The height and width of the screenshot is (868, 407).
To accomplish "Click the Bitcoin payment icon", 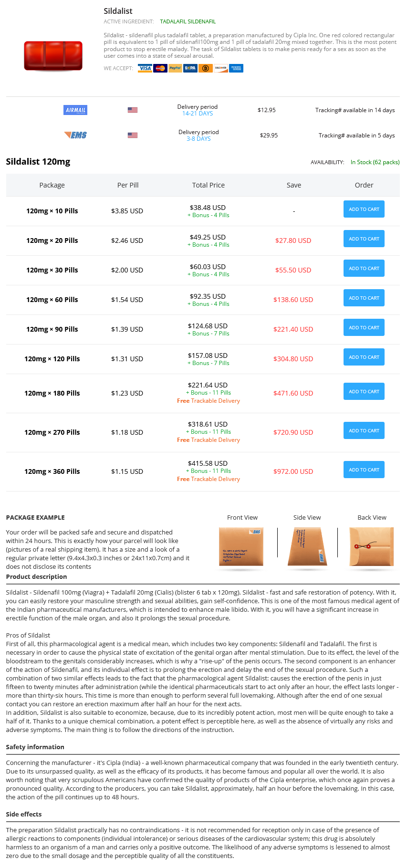I will pos(206,68).
